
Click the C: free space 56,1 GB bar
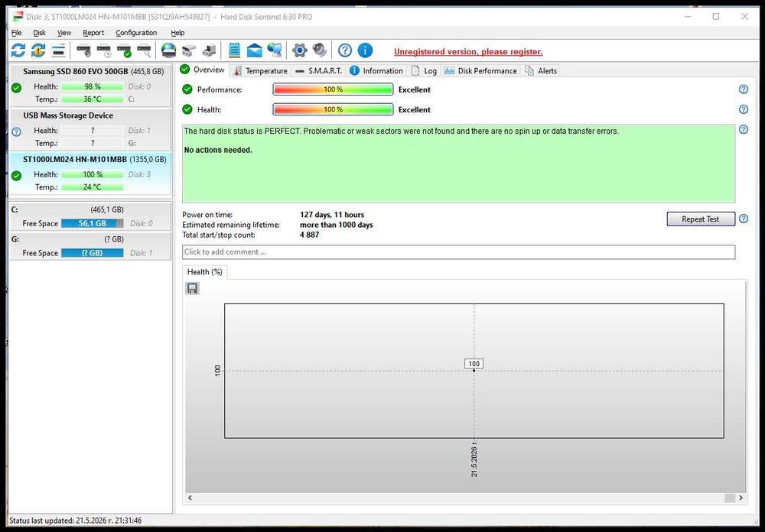93,223
